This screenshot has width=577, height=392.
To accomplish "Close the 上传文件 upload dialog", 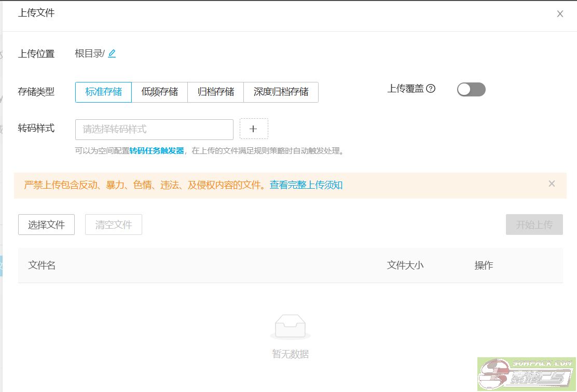I will point(560,14).
